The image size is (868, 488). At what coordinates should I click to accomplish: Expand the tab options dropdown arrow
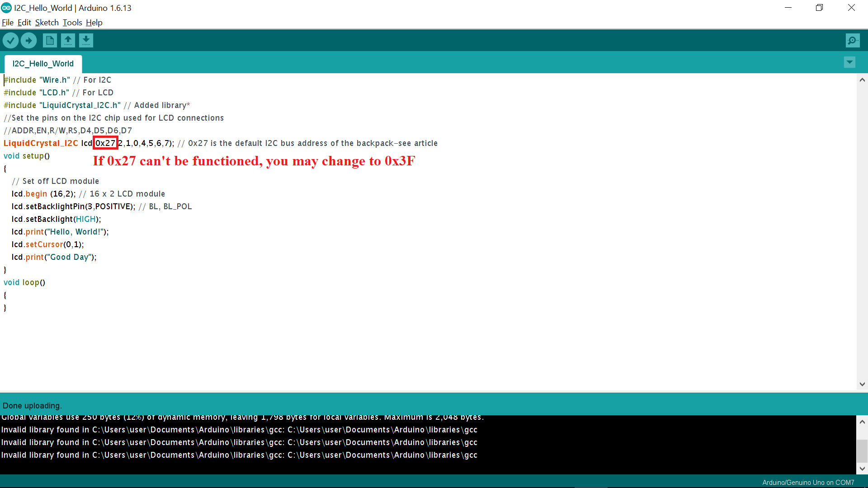pos(849,62)
